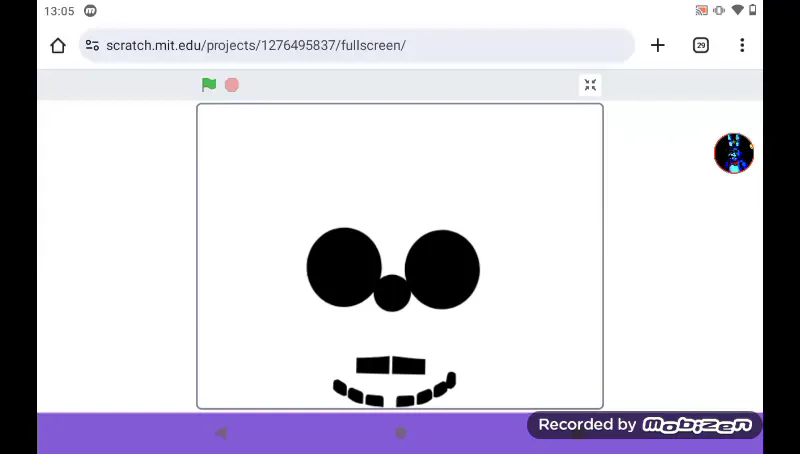Image resolution: width=800 pixels, height=454 pixels.
Task: Open the browser three-dot menu
Action: click(x=742, y=45)
